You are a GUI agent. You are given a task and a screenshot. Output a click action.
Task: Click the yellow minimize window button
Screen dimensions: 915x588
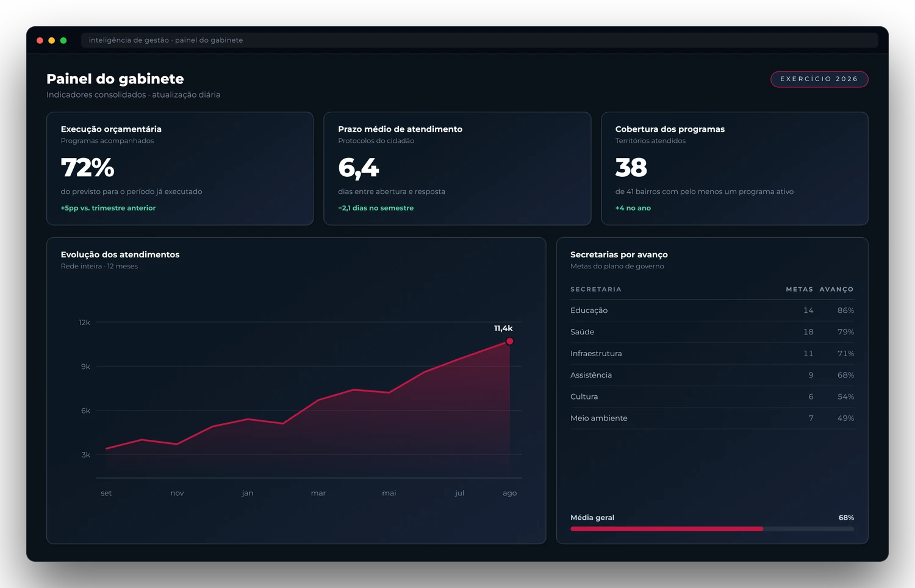[x=52, y=40]
